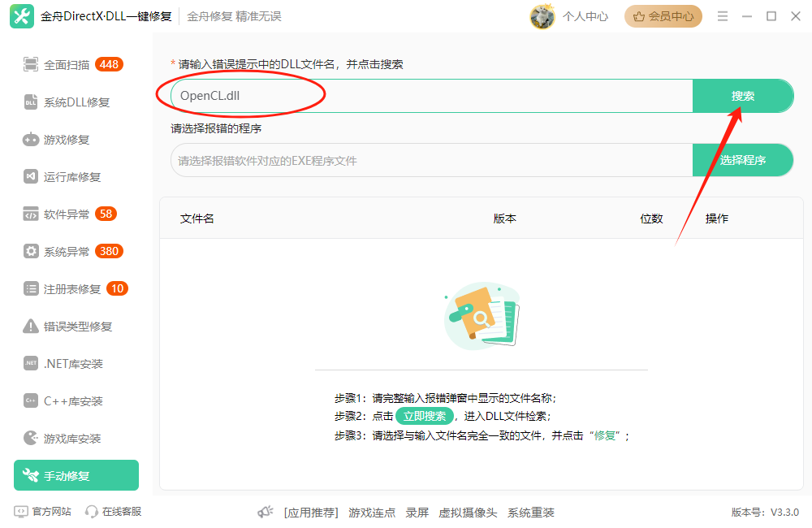Click the 全面扫描 scan icon
812x528 pixels.
coord(31,65)
